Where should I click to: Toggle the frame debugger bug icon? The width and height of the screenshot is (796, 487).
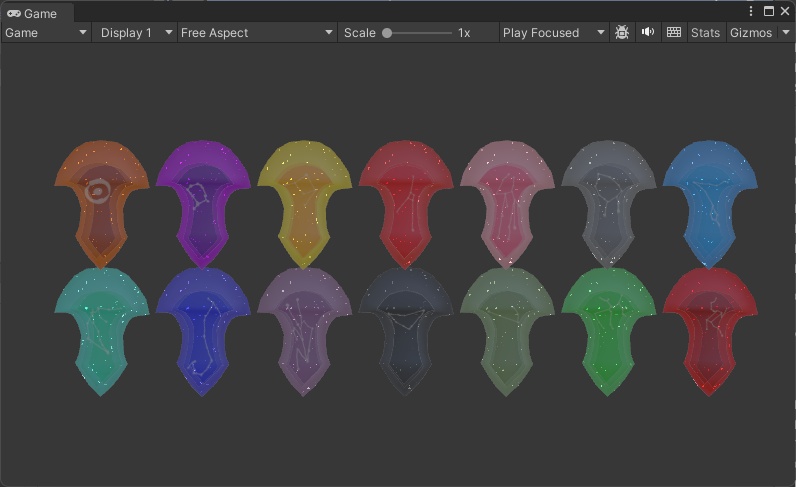pos(622,33)
